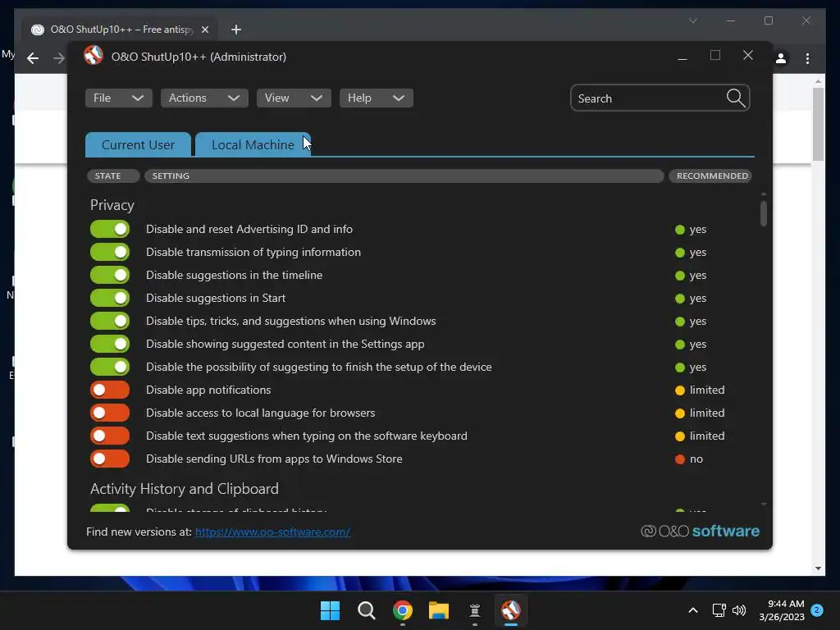Viewport: 840px width, 630px height.
Task: Open clock showing 9:44 AM 3/26/2023
Action: tap(782, 610)
